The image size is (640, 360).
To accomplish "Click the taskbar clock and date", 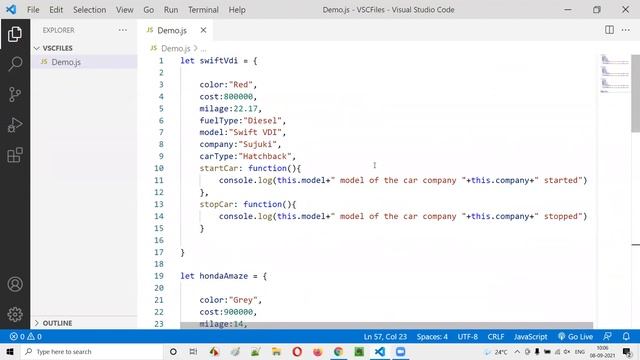I will click(602, 351).
